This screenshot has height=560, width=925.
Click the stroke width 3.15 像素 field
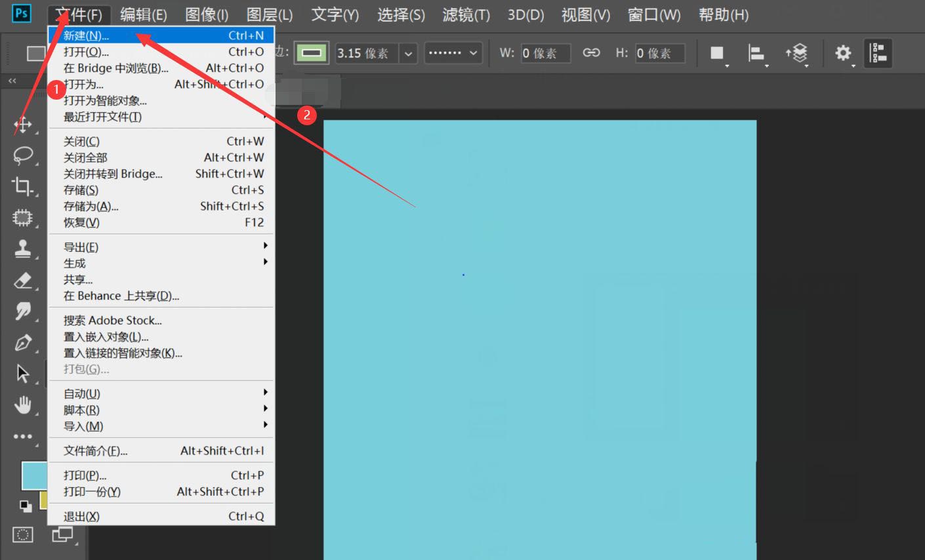(x=367, y=53)
